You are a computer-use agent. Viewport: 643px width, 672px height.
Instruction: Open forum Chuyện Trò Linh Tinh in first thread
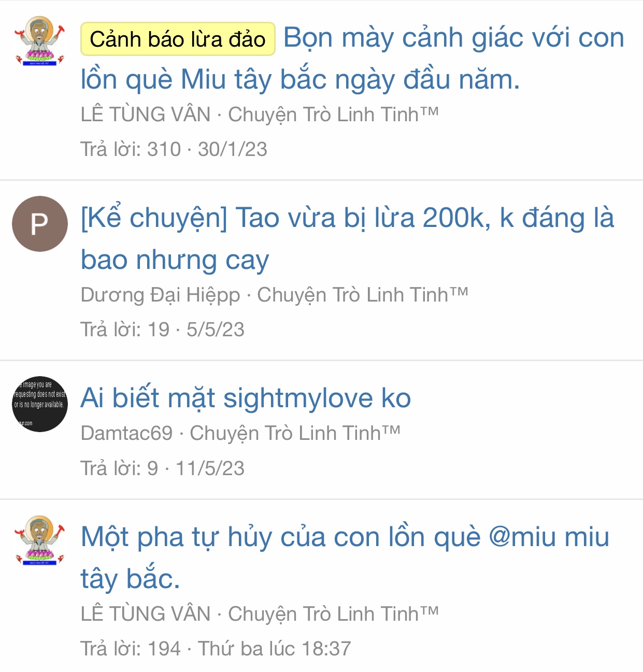click(333, 115)
